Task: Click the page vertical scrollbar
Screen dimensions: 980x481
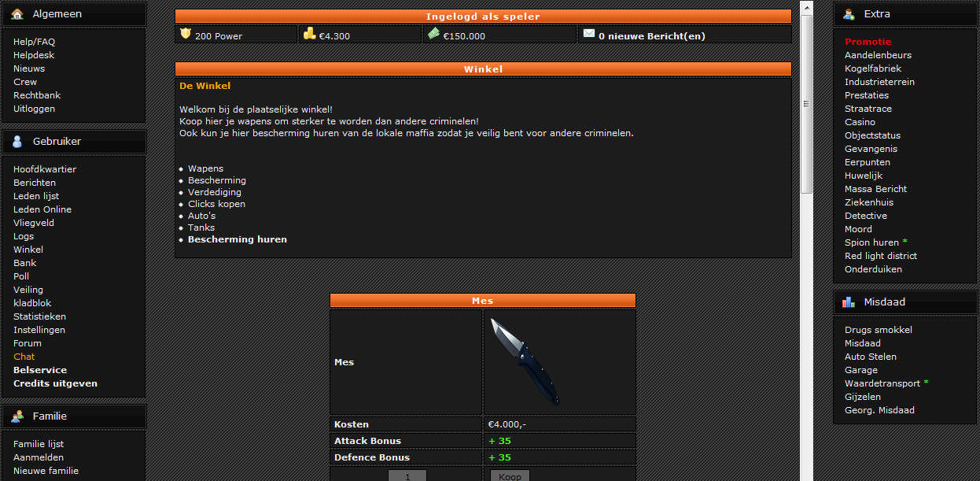Action: 806,240
